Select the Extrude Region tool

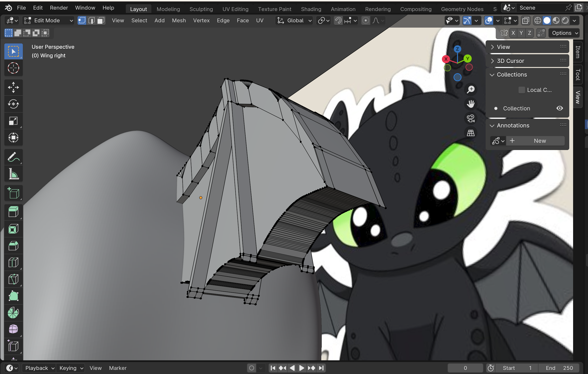click(13, 212)
